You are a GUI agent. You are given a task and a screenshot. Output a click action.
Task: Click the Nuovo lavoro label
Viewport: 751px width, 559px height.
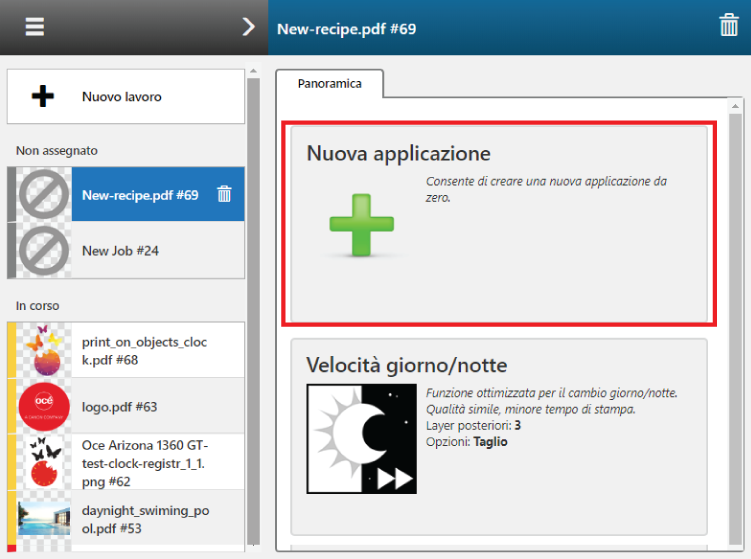coord(122,97)
